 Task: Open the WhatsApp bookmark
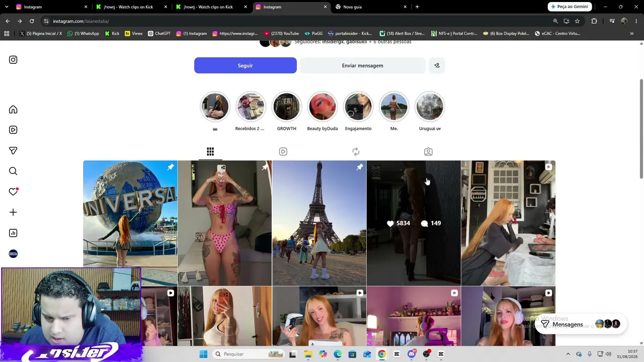pos(83,34)
